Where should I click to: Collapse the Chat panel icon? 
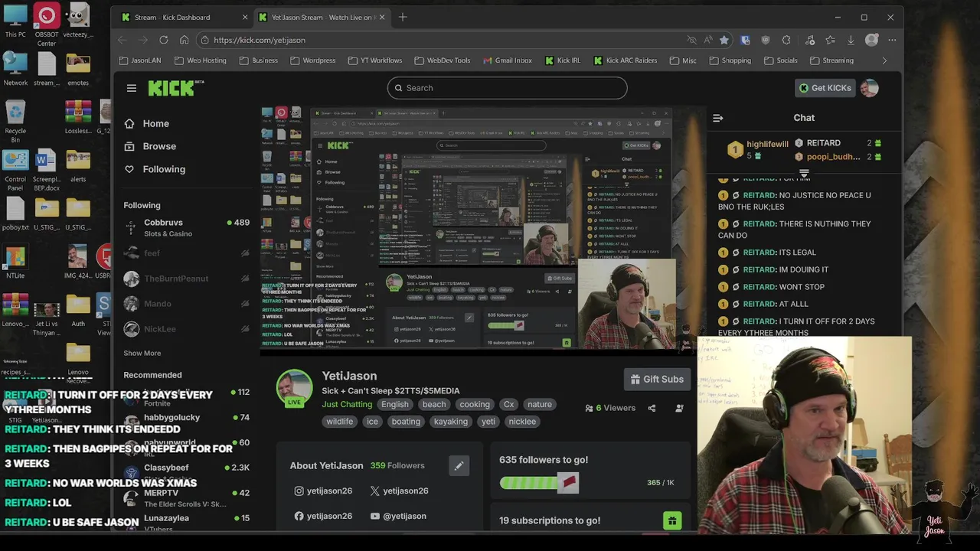(x=717, y=118)
